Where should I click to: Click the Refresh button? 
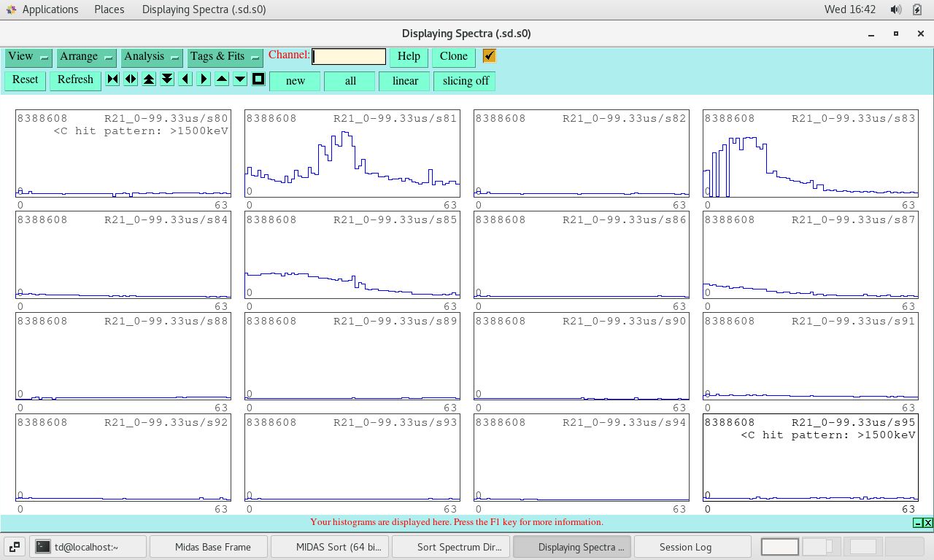point(75,80)
